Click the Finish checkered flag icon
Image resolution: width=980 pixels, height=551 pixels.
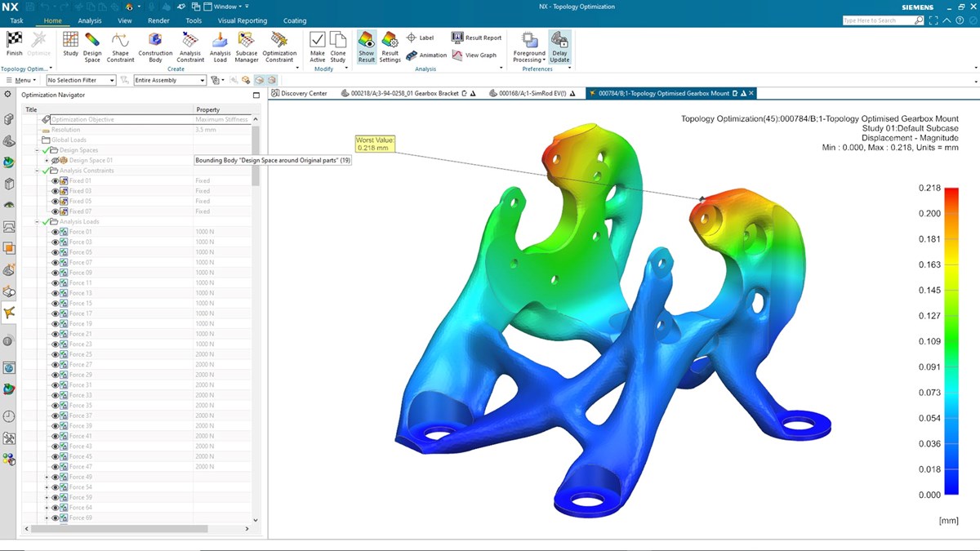click(x=14, y=40)
